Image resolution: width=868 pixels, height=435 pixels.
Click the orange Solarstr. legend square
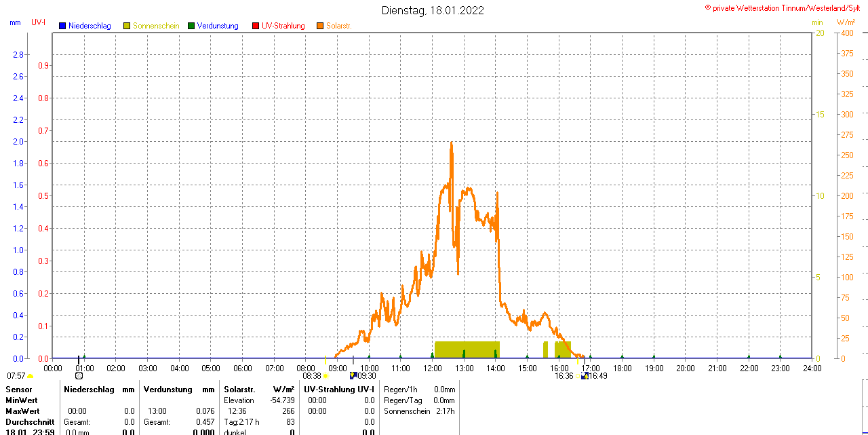320,26
